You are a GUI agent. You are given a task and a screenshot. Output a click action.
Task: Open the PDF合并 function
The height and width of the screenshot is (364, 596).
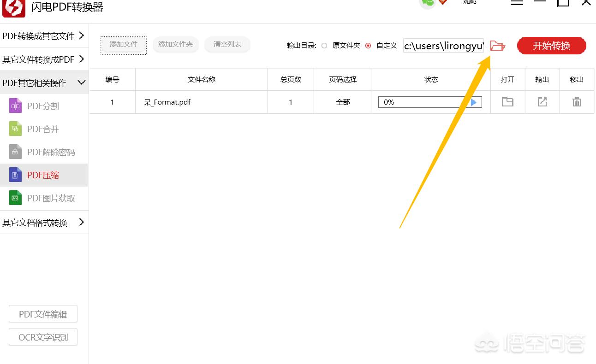click(x=44, y=129)
